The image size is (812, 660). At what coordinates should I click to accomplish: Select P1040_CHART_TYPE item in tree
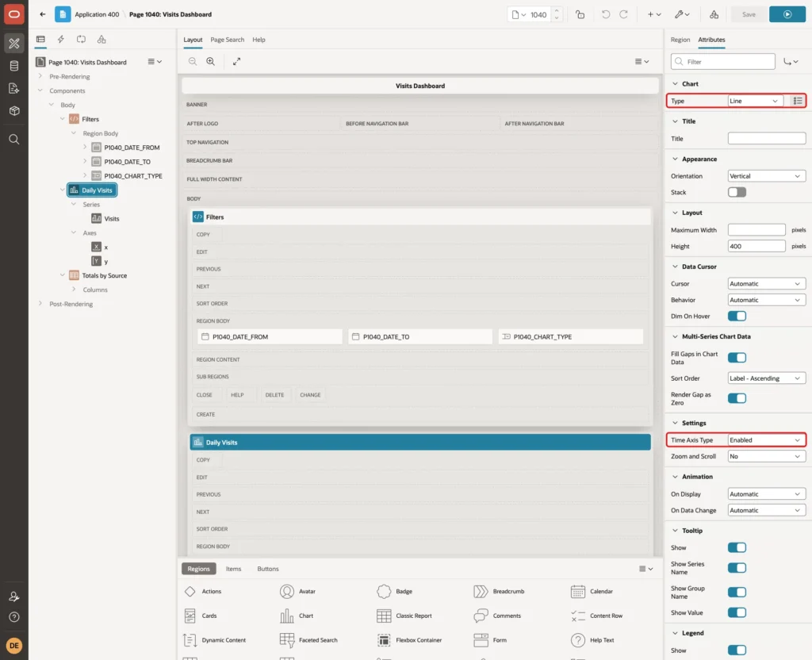[x=132, y=176]
